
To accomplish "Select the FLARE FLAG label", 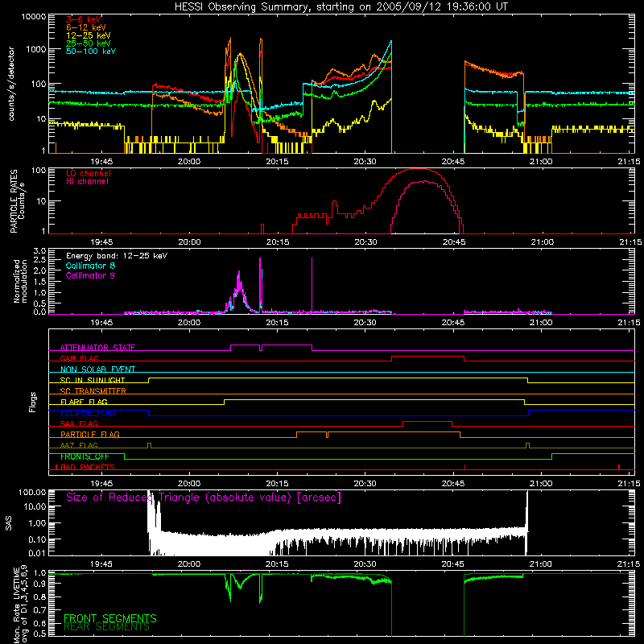I will pos(84,402).
